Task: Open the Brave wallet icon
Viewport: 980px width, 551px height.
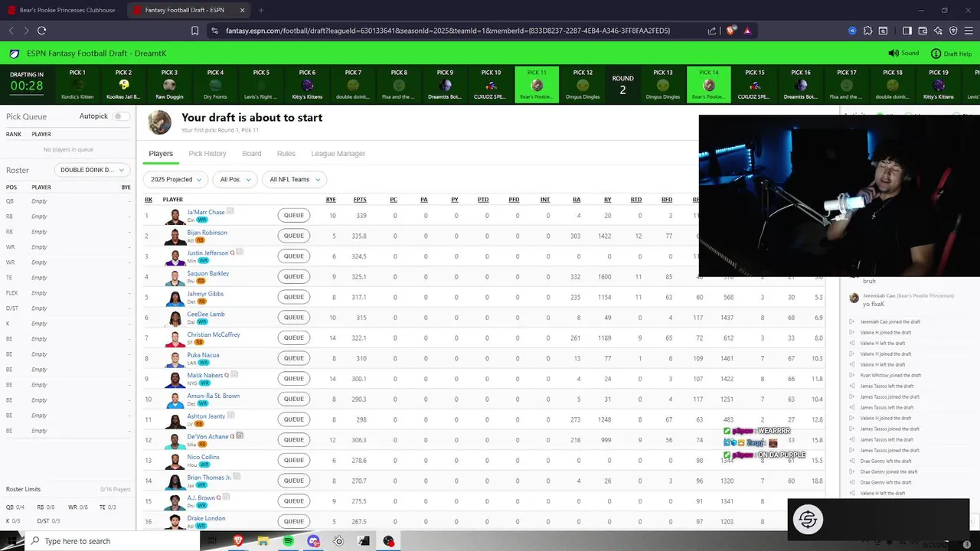Action: point(923,31)
